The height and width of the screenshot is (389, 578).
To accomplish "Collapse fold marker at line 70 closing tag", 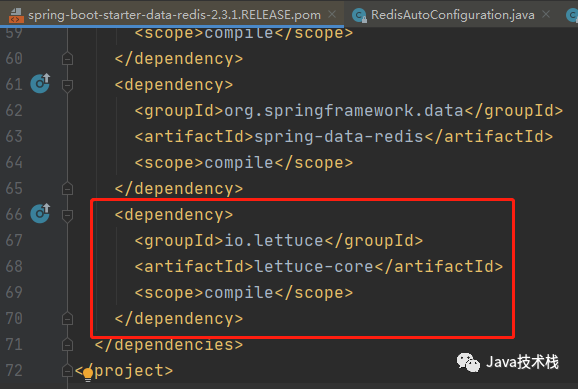I will click(x=67, y=319).
